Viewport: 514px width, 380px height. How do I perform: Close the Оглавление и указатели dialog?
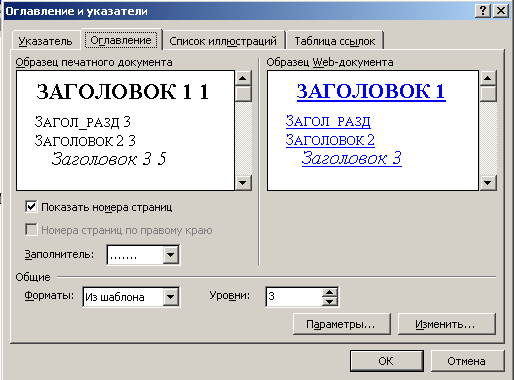501,11
